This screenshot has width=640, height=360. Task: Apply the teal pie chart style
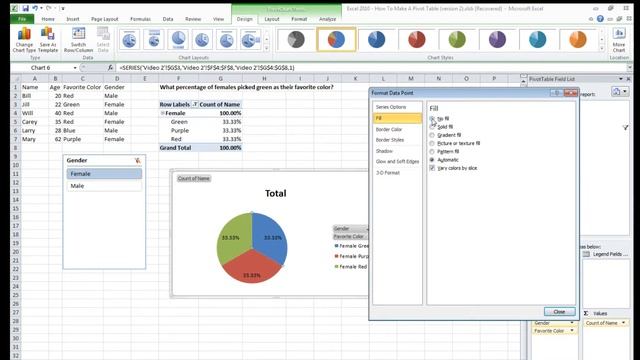coord(538,40)
